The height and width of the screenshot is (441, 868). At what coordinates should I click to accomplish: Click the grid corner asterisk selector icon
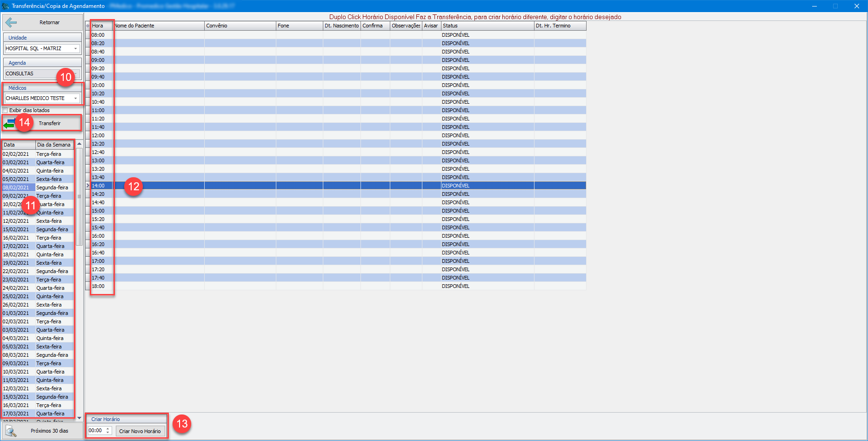pyautogui.click(x=87, y=26)
